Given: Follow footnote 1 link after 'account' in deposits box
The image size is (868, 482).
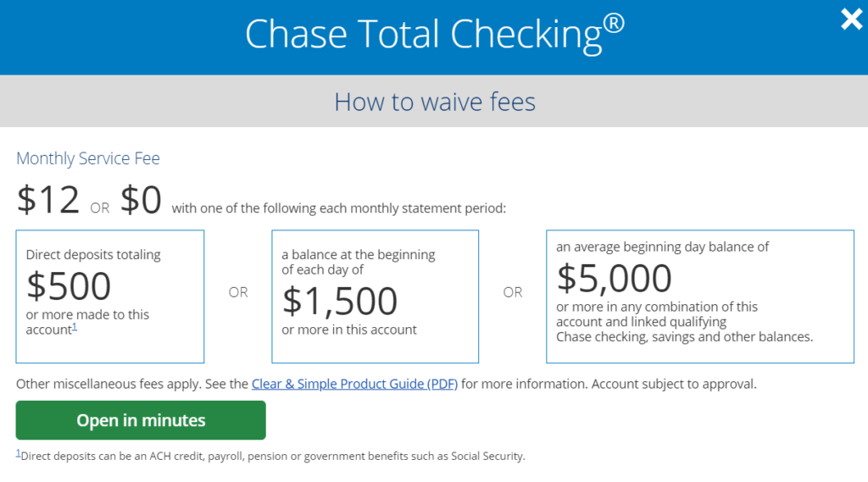Looking at the screenshot, I should 75,327.
